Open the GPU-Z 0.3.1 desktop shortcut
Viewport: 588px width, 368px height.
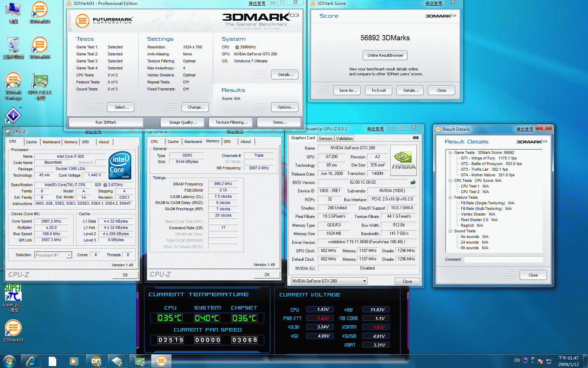point(40,86)
